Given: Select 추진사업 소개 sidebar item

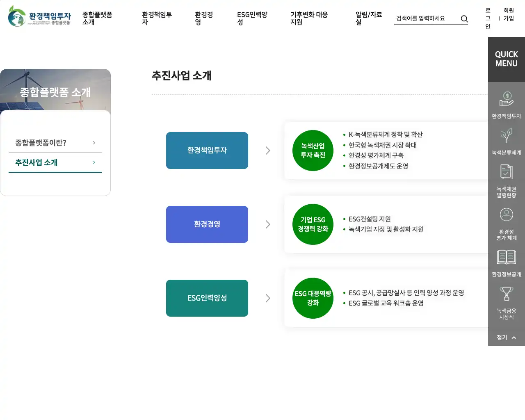Looking at the screenshot, I should [x=55, y=162].
